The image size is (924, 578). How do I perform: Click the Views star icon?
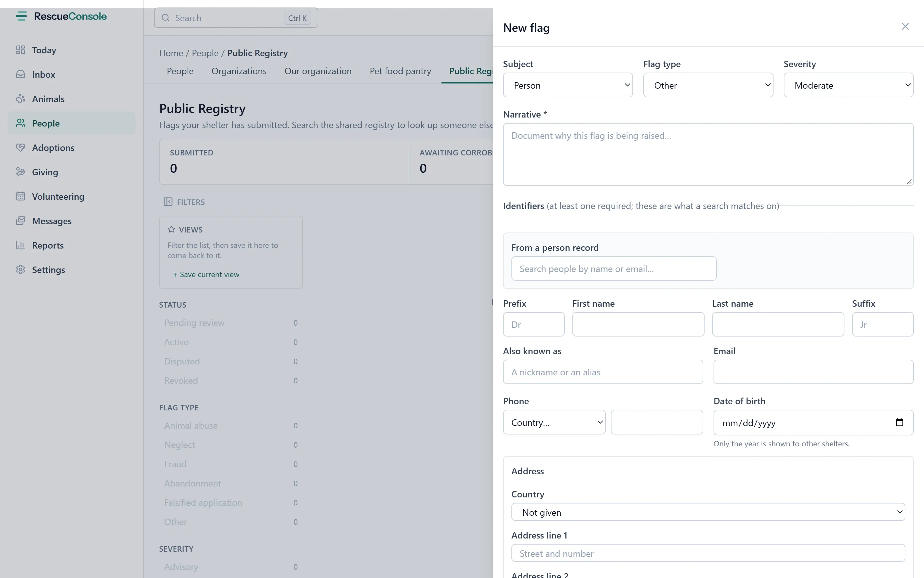click(171, 229)
